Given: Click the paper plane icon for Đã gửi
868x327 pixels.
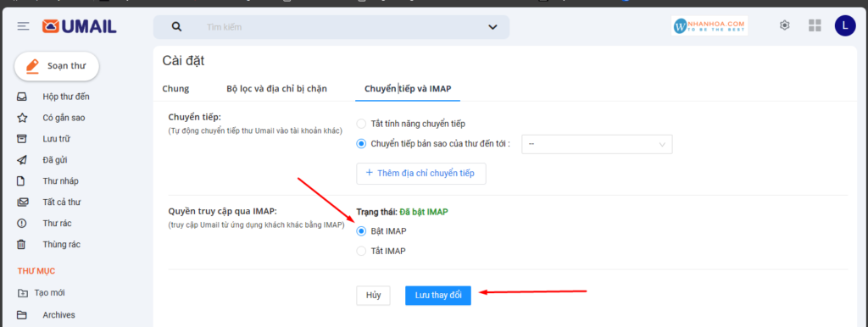Looking at the screenshot, I should pos(22,160).
